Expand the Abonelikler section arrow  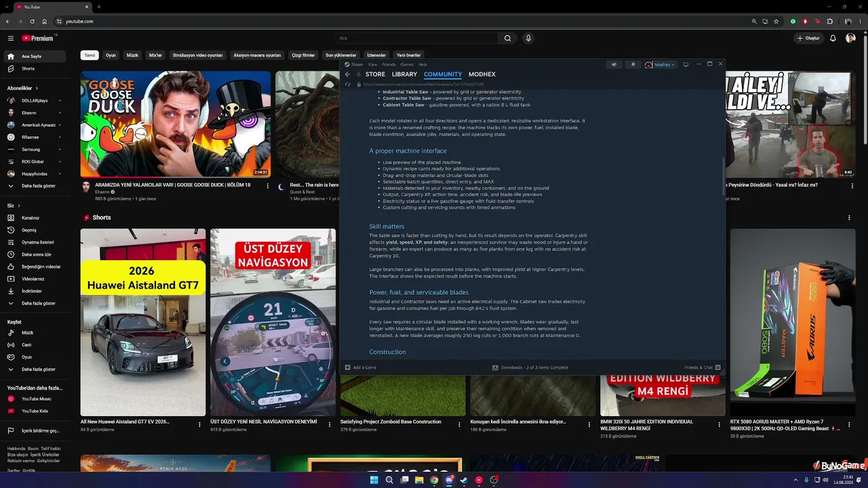tap(37, 88)
